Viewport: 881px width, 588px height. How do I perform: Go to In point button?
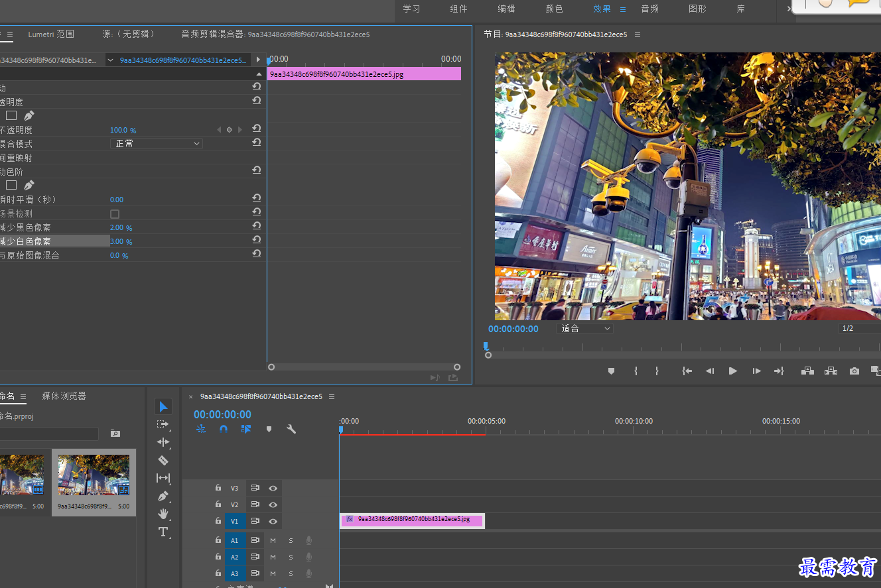click(687, 371)
